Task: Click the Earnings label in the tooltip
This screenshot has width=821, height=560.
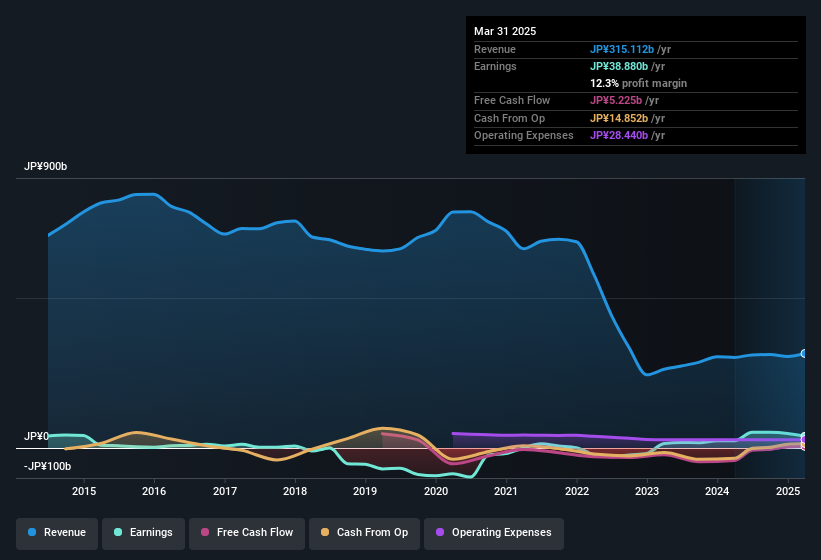Action: pos(495,66)
